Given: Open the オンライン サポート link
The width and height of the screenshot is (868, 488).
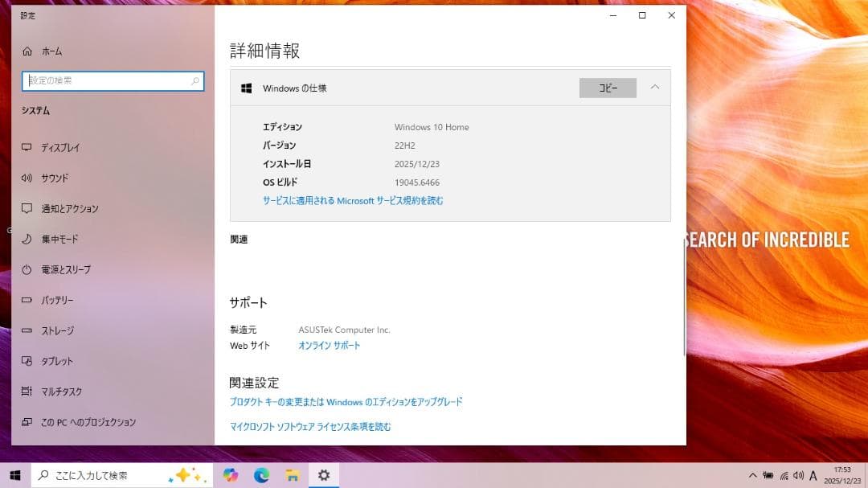Looking at the screenshot, I should [x=330, y=345].
